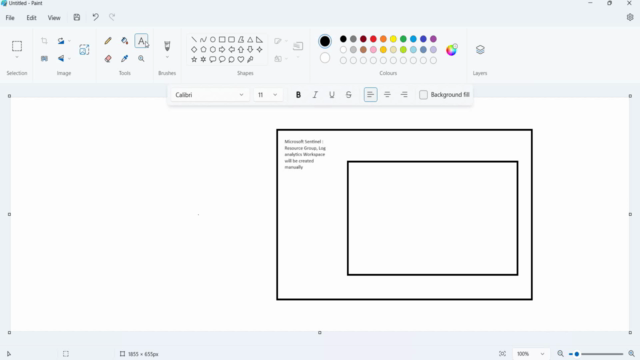Click the Zoom out button
Image resolution: width=640 pixels, height=360 pixels.
coord(560,354)
